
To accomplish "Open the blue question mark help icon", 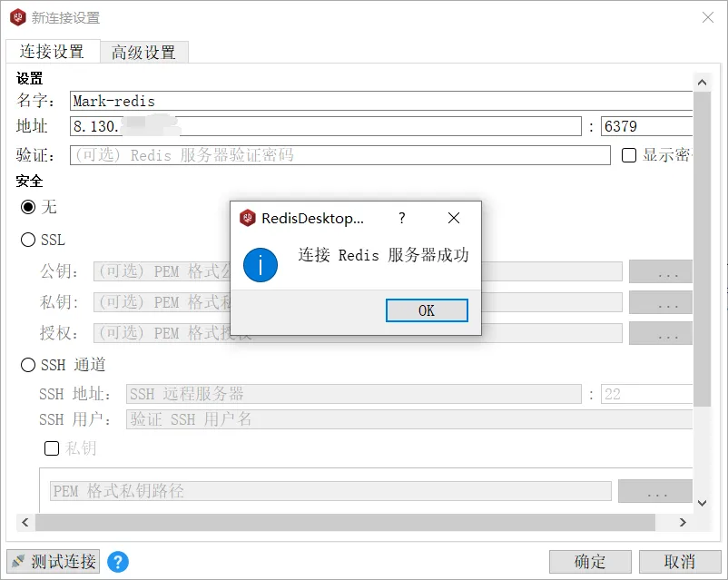I will point(117,562).
